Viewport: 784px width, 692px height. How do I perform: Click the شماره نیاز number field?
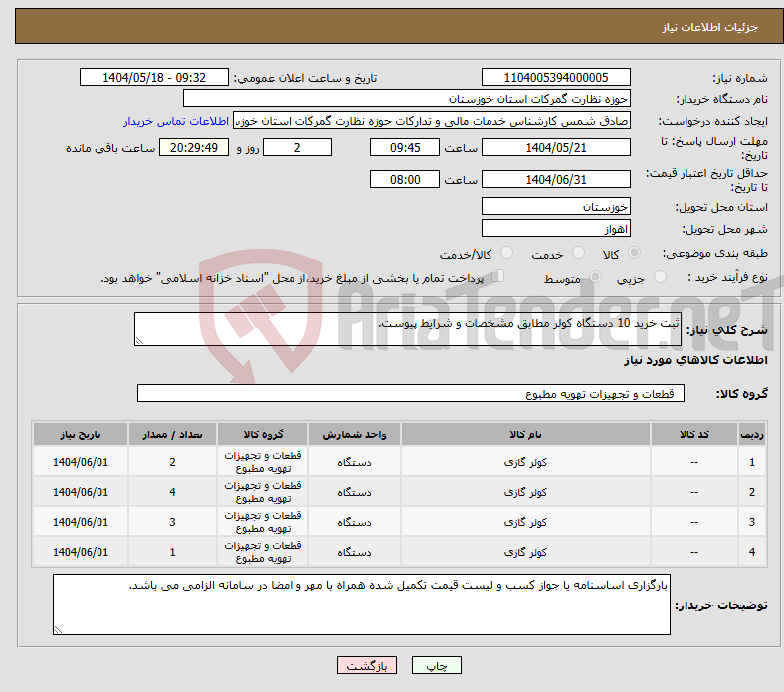pyautogui.click(x=555, y=77)
